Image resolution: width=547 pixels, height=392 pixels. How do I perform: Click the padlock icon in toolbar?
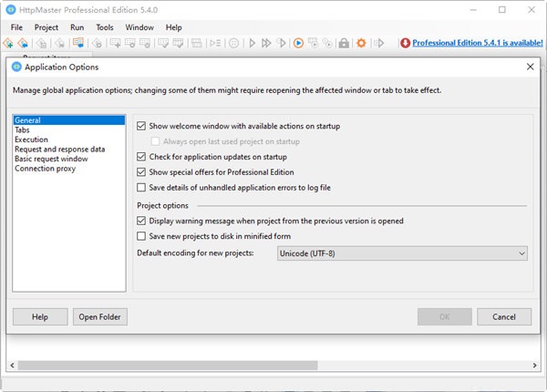click(x=344, y=43)
